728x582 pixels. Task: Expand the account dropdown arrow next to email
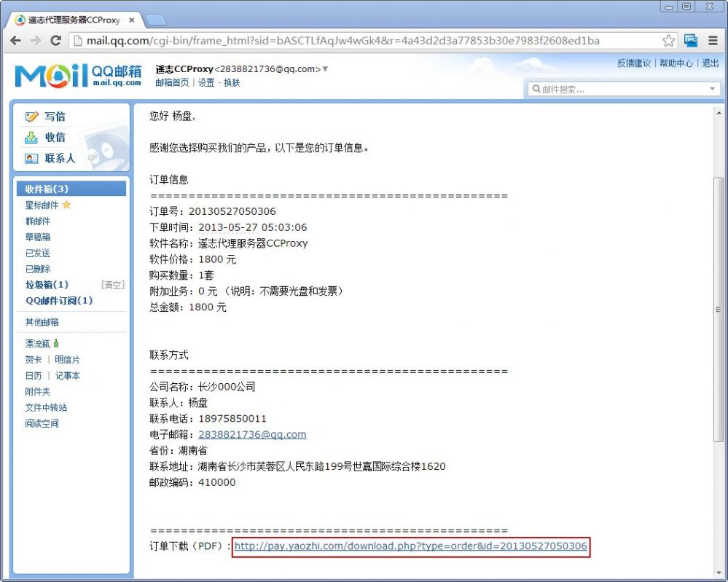(326, 69)
